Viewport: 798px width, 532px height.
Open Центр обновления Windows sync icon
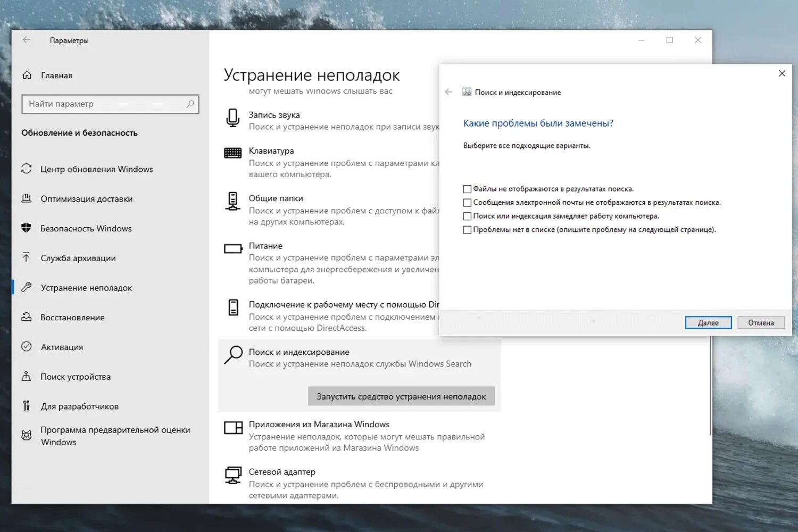(x=27, y=169)
